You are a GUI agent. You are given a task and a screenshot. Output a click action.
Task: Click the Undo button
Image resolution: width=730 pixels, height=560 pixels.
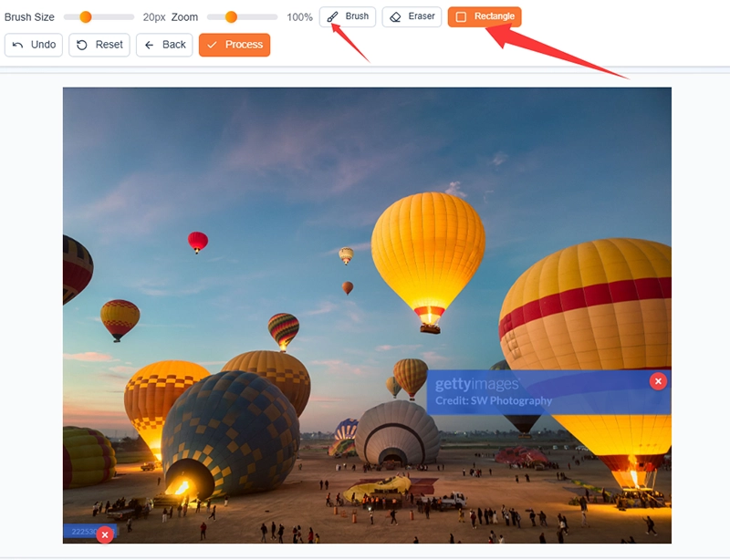point(34,45)
